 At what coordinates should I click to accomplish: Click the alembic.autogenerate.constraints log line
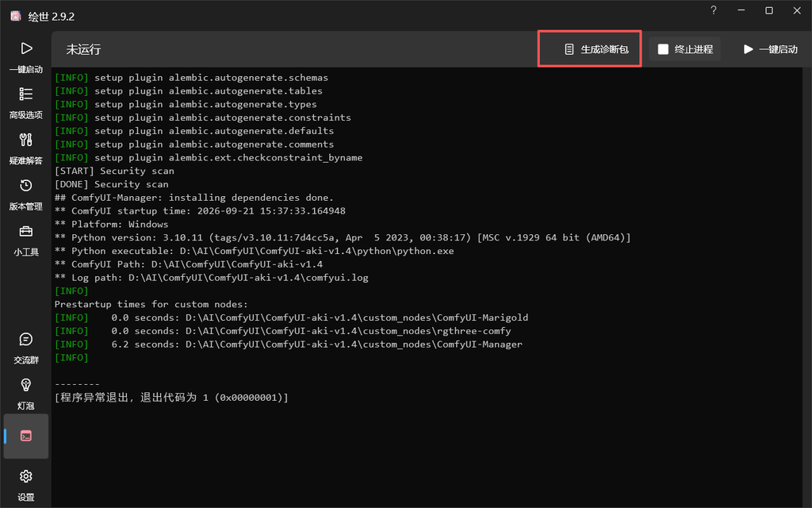click(x=203, y=117)
